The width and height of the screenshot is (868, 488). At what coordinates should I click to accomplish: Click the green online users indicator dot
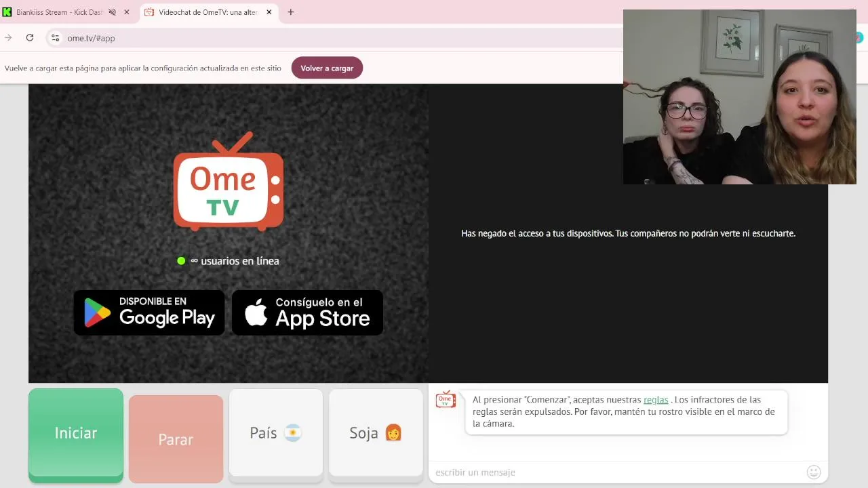click(181, 261)
